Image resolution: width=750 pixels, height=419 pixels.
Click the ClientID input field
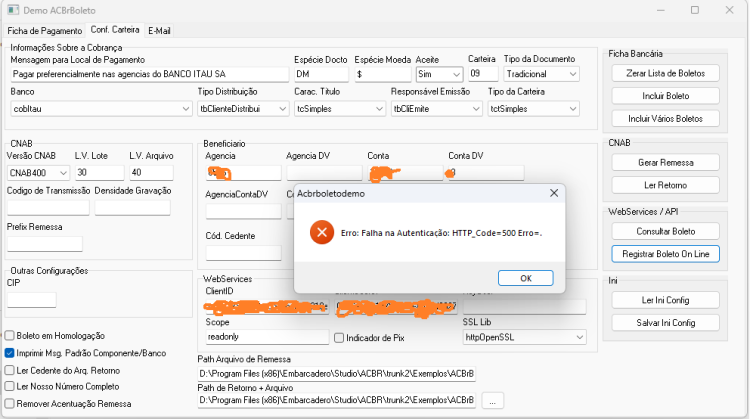[267, 306]
